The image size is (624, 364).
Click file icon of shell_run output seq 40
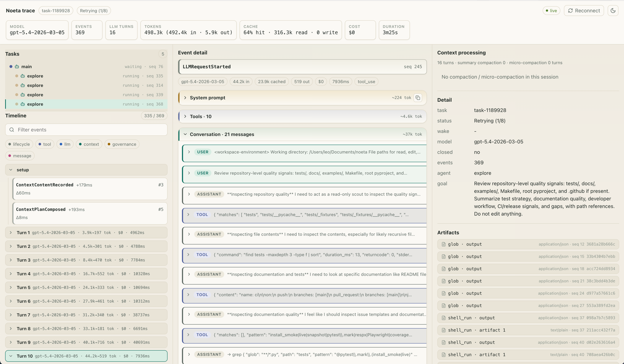443,342
